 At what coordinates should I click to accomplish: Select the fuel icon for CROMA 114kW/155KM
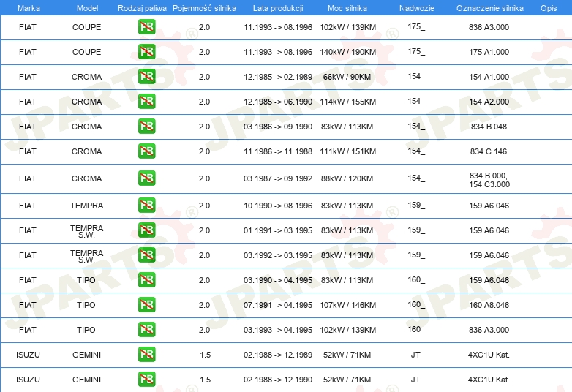click(x=146, y=101)
